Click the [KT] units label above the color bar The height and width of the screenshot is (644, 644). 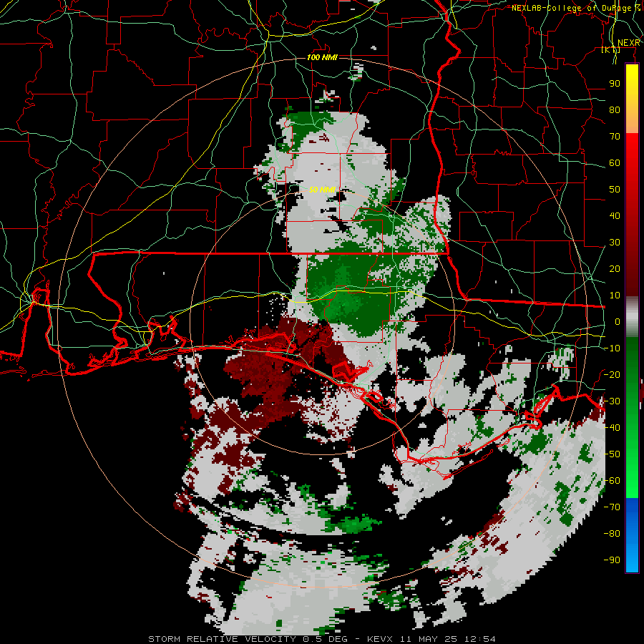tap(611, 49)
